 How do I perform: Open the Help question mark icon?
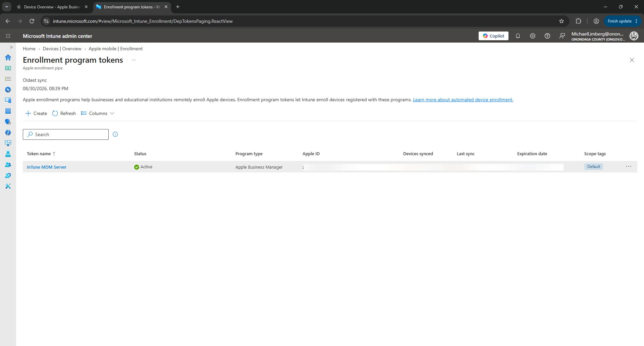(x=547, y=36)
